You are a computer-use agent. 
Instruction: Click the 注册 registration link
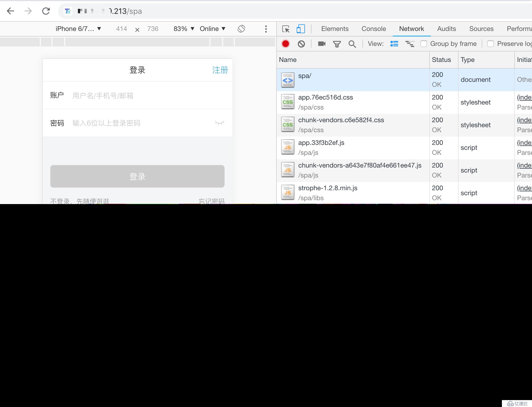tap(220, 70)
